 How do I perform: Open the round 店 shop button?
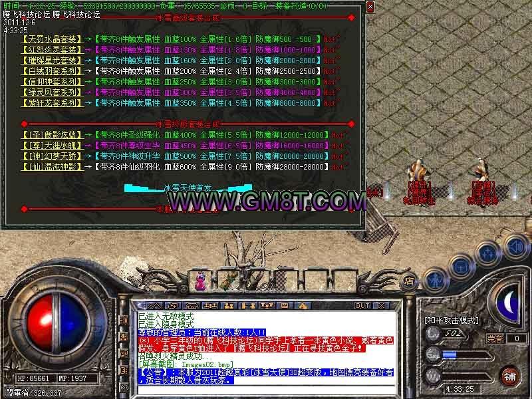pyautogui.click(x=409, y=281)
